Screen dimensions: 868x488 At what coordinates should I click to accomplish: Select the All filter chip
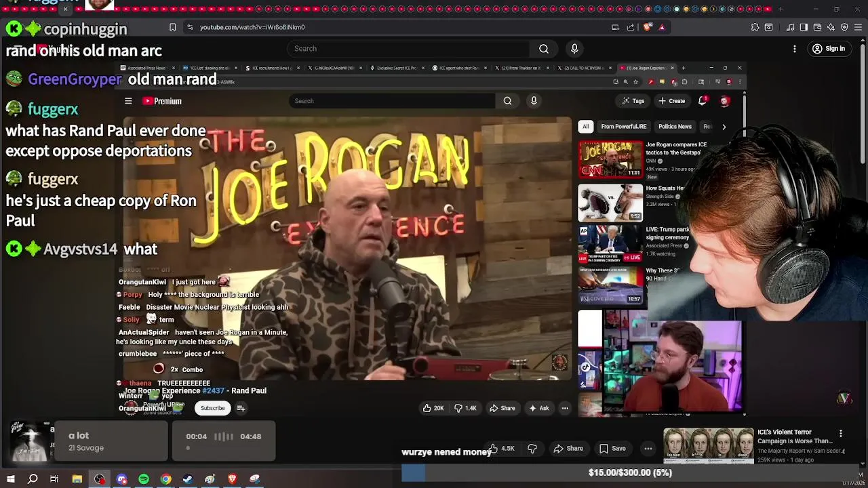click(x=585, y=127)
